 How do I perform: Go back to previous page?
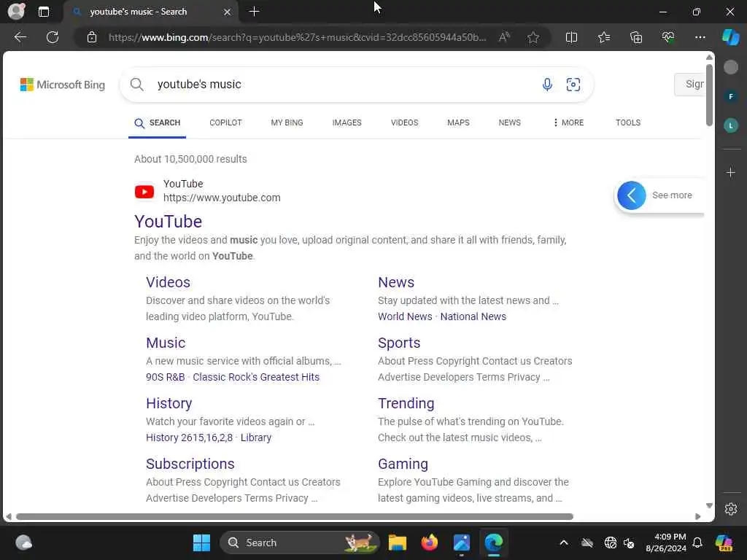tap(20, 37)
